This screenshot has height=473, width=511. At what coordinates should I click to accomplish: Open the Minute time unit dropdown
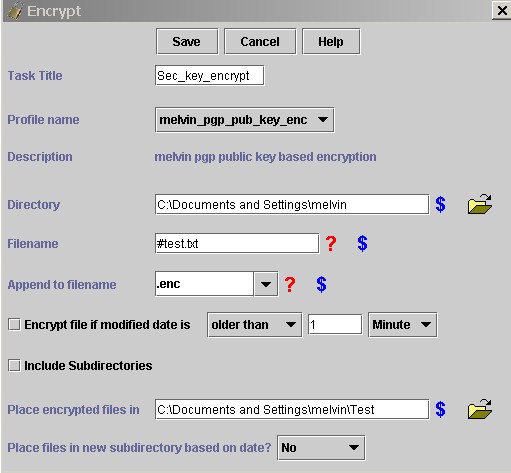(402, 325)
